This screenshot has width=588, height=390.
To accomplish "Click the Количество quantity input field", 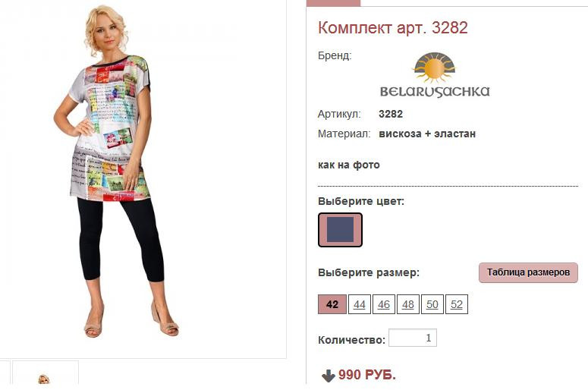I will click(x=413, y=338).
